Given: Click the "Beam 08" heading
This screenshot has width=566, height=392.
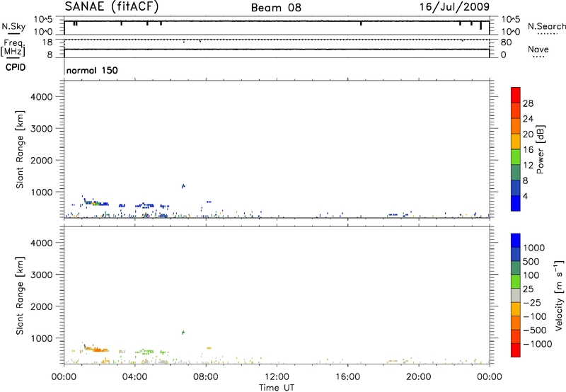Looking at the screenshot, I should pyautogui.click(x=276, y=8).
